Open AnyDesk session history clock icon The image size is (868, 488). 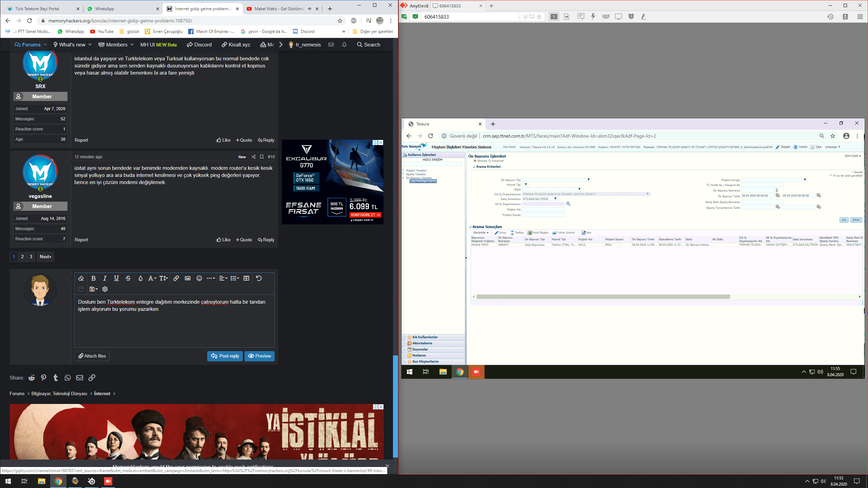tap(830, 17)
